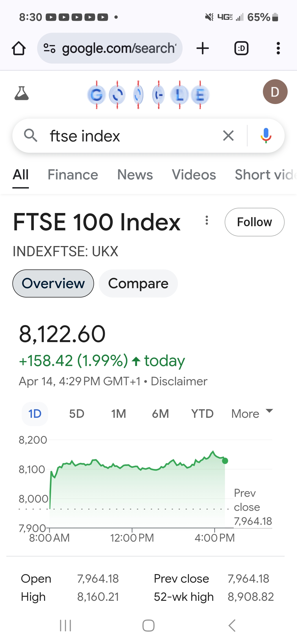The height and width of the screenshot is (644, 297).
Task: Tap site info icon in address bar
Action: coord(50,48)
